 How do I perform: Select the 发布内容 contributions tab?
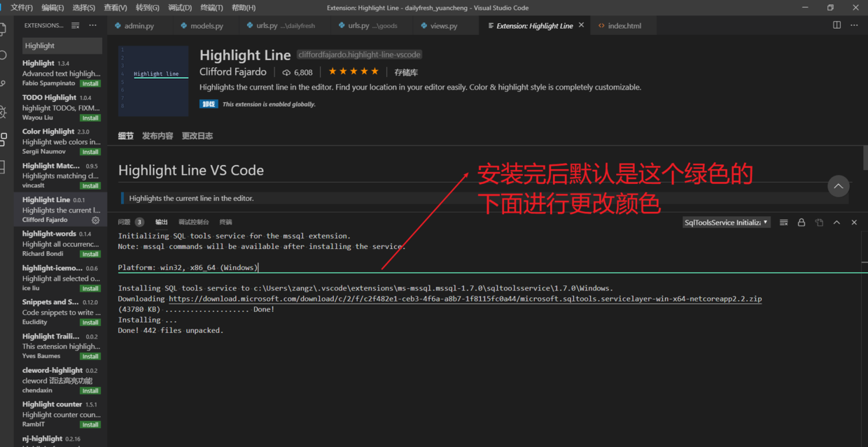tap(157, 136)
